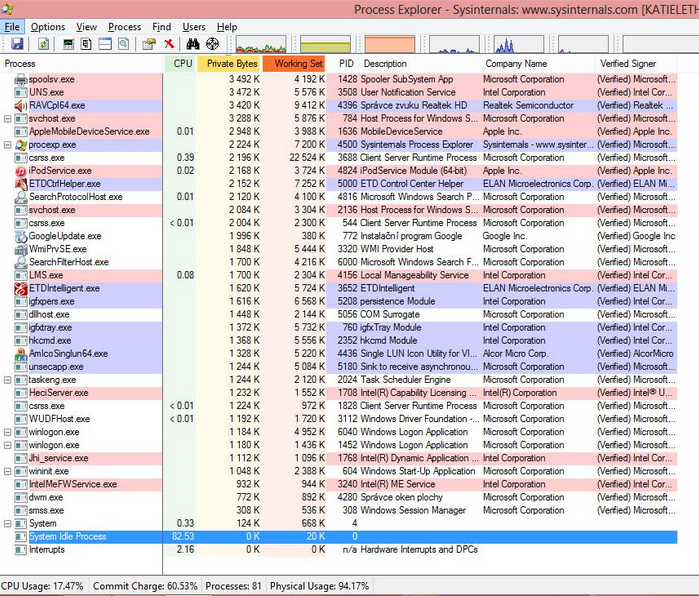Click the Save toolbar icon
The image size is (699, 596).
coord(17,44)
